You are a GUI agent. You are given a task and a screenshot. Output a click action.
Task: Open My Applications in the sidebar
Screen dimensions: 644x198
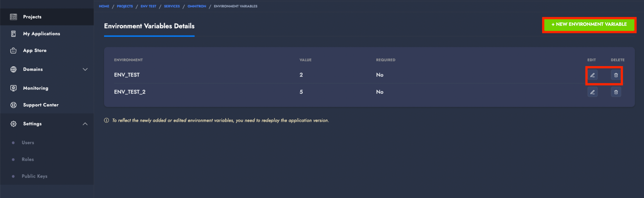[41, 34]
